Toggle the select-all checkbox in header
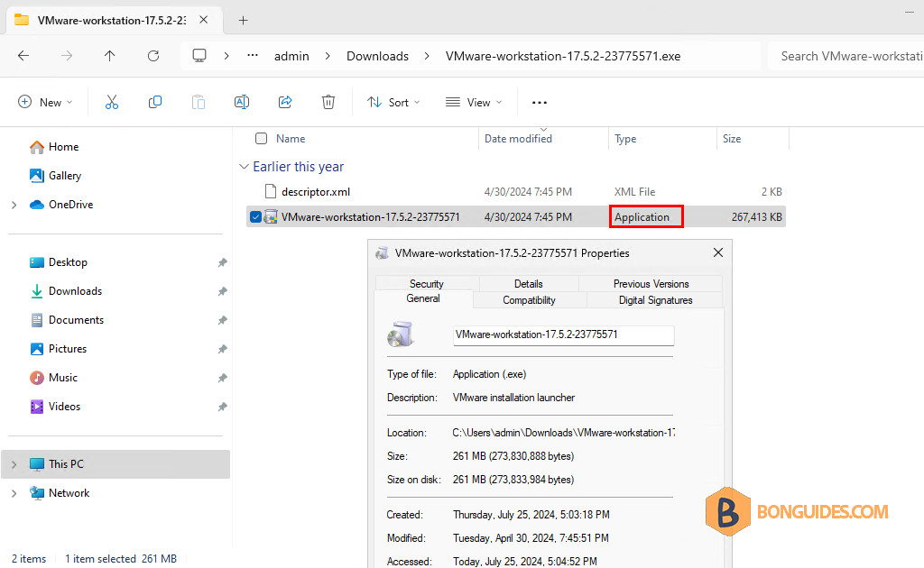 (261, 138)
